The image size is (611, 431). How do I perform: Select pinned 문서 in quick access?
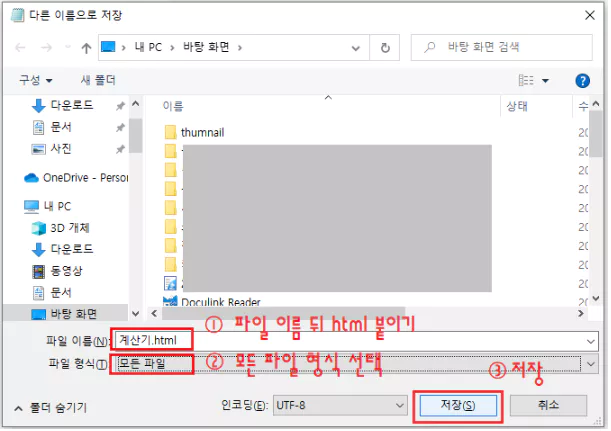61,127
